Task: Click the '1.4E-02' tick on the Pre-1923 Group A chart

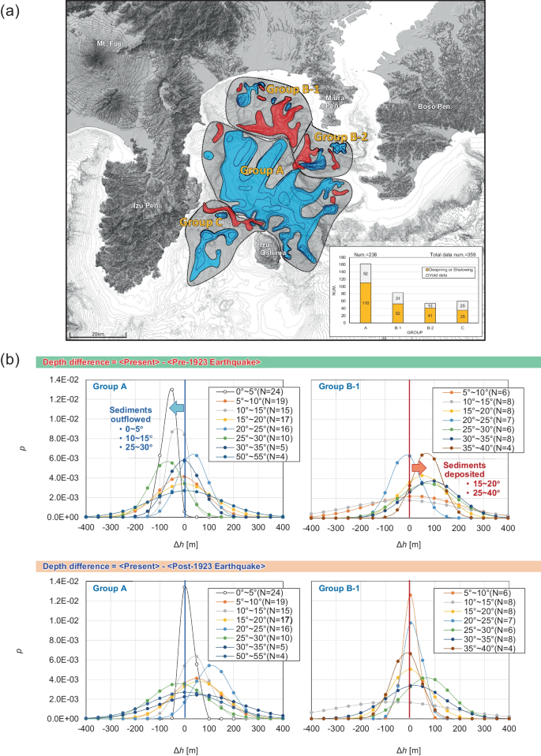Action: (x=65, y=380)
